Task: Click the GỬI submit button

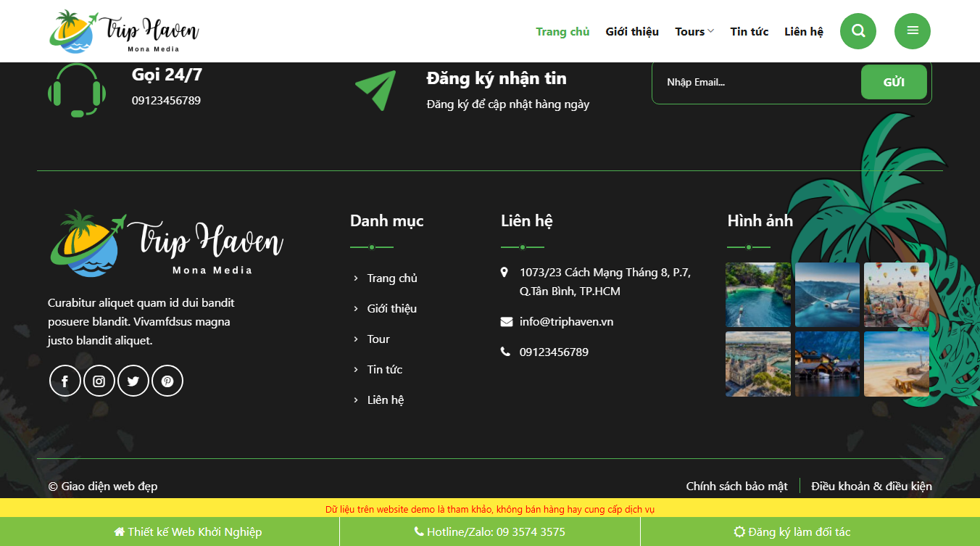Action: coord(894,82)
